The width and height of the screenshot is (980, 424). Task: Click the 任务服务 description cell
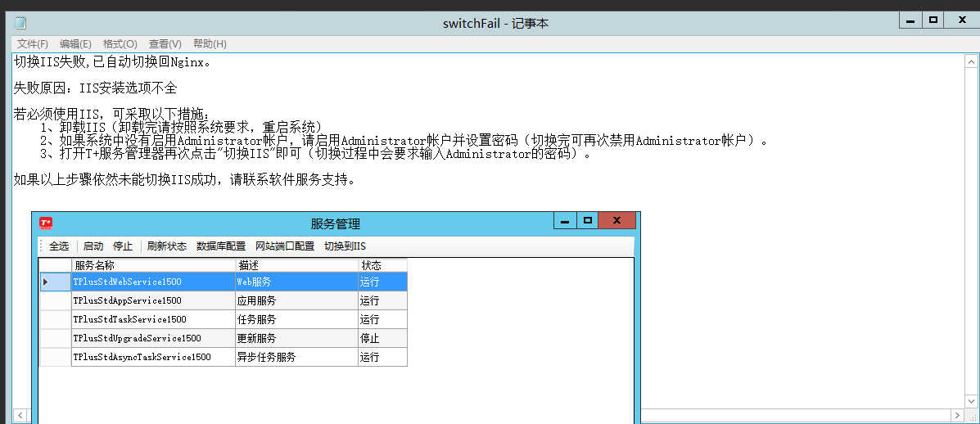click(x=297, y=319)
